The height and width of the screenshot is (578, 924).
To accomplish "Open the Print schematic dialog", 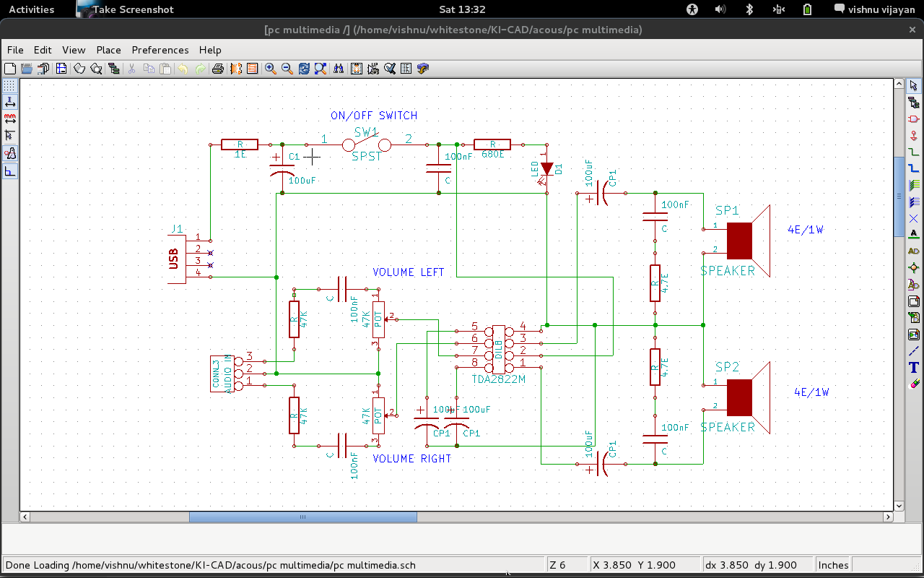I will (218, 69).
